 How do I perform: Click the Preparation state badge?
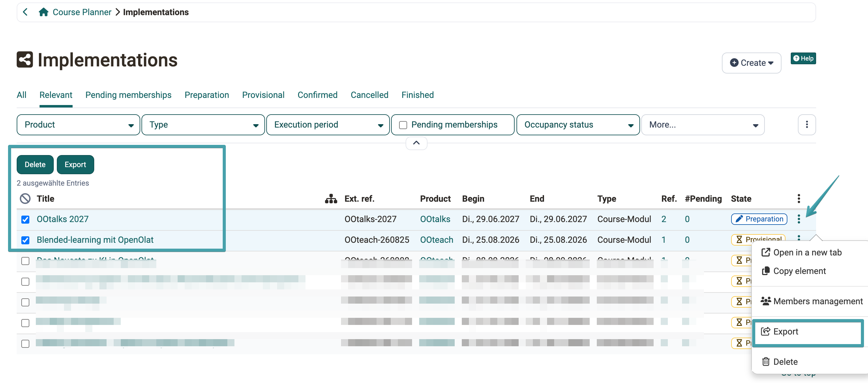759,219
